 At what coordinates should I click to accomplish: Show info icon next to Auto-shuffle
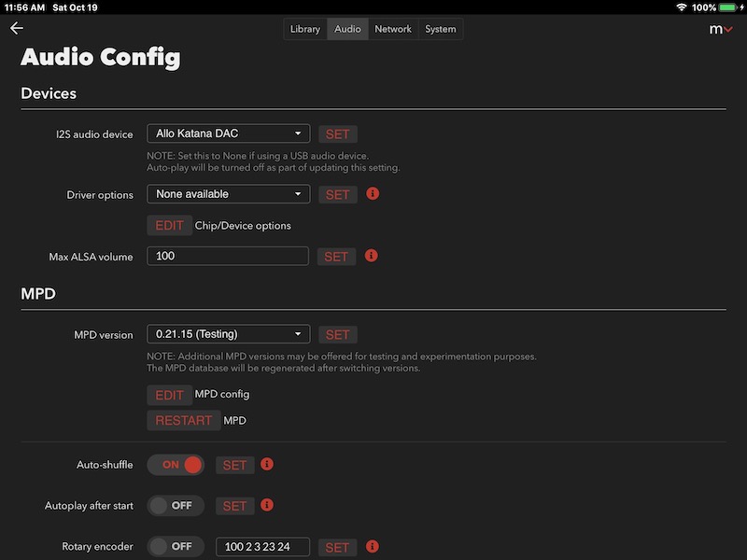(267, 464)
